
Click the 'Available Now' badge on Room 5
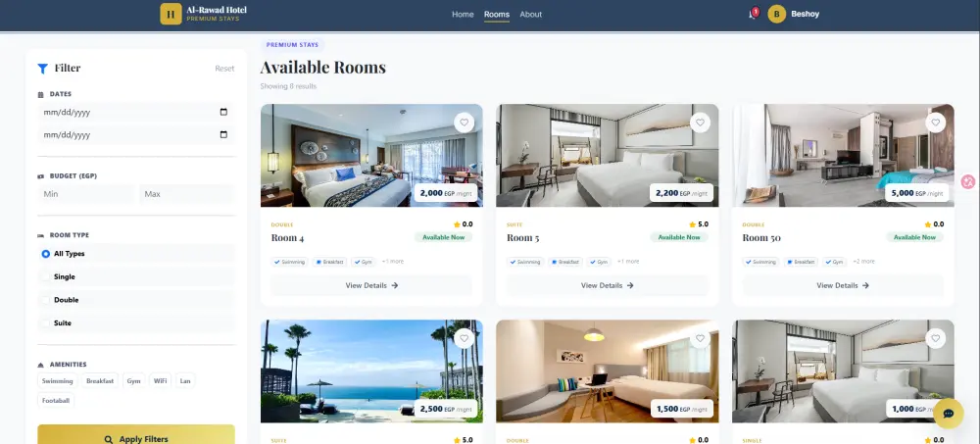[x=679, y=237]
